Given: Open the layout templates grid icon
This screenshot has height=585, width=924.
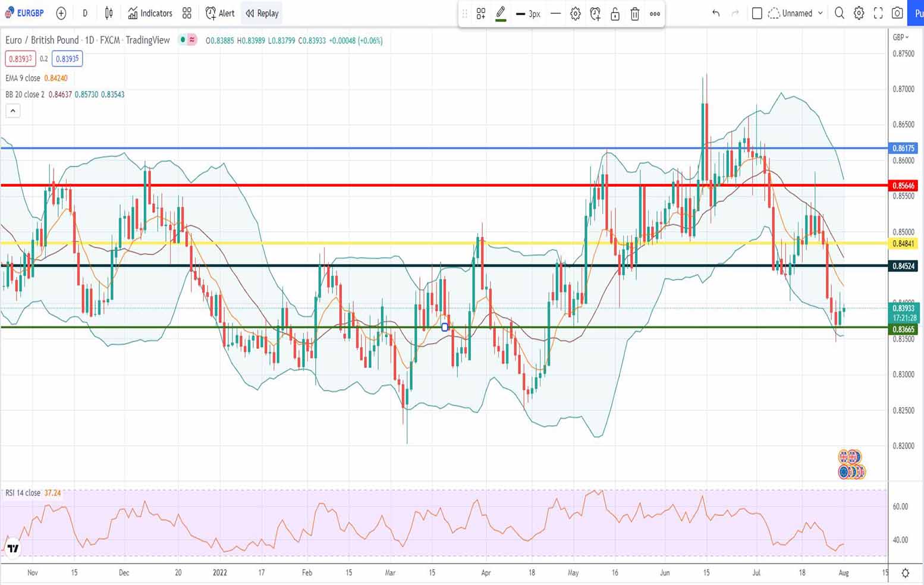Looking at the screenshot, I should 187,13.
